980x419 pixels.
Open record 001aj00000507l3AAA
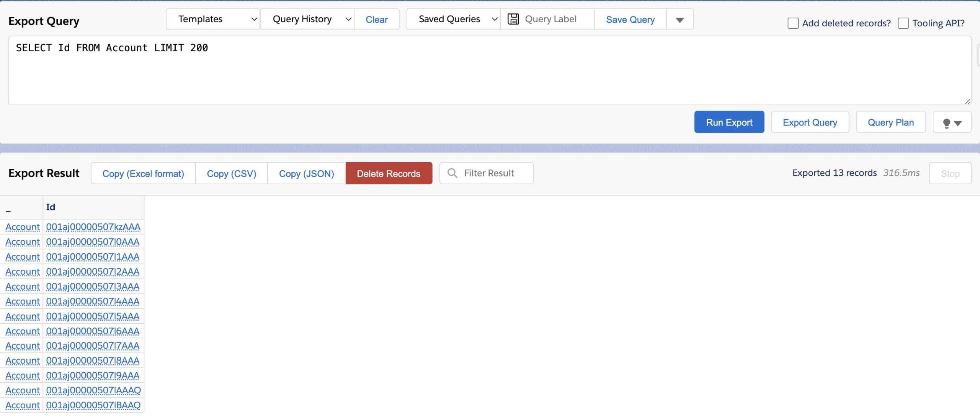93,287
